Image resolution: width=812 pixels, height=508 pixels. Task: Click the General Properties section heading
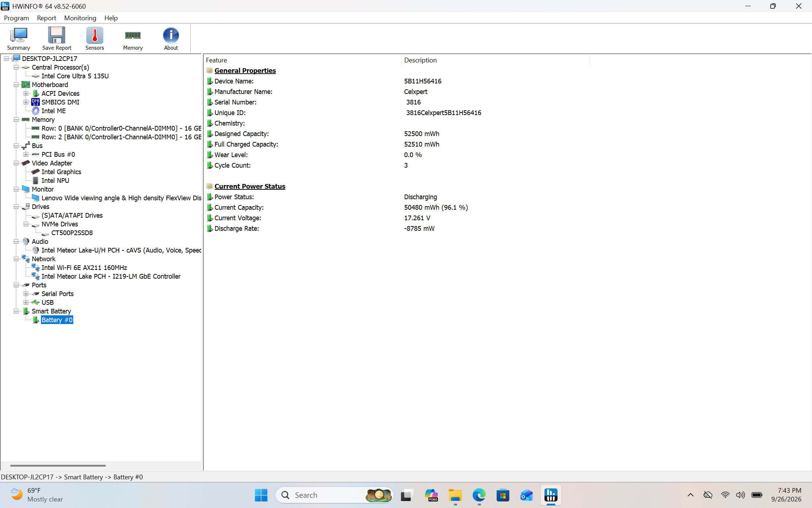(x=245, y=70)
